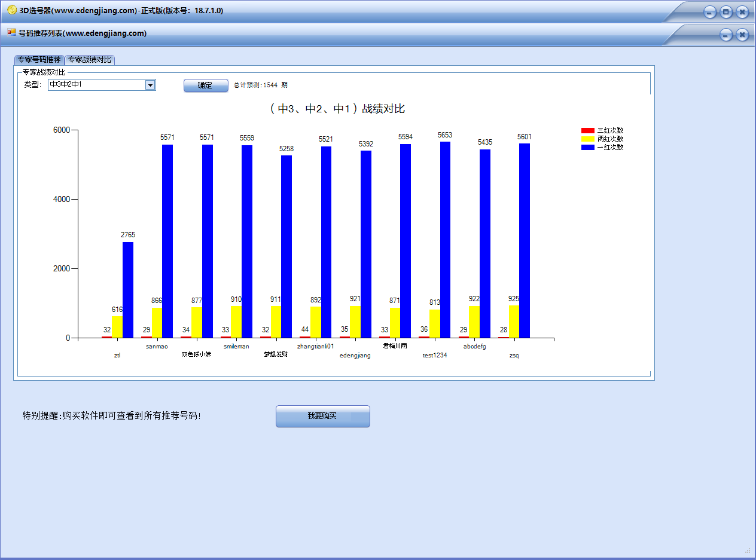Click the blue bar labeled 2765 for ztl
The height and width of the screenshot is (560, 756).
click(x=128, y=290)
